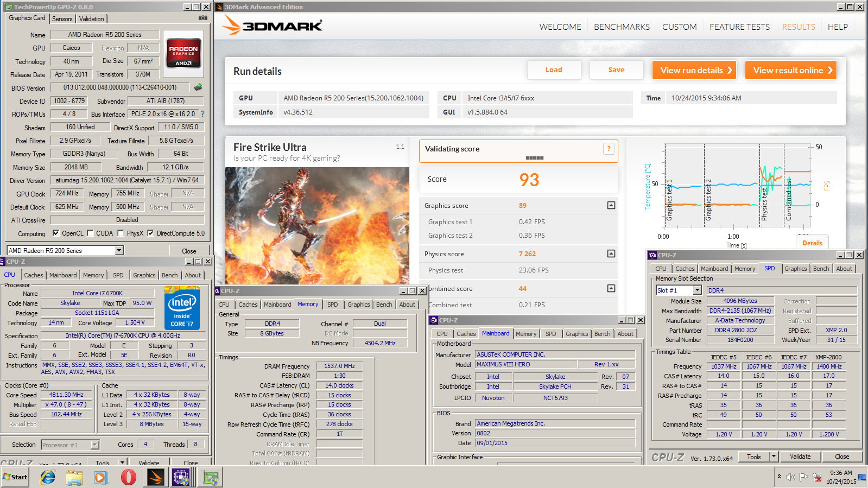Screen dimensions: 868x488
Task: Click the volume speaker tray icon
Action: pos(790,477)
